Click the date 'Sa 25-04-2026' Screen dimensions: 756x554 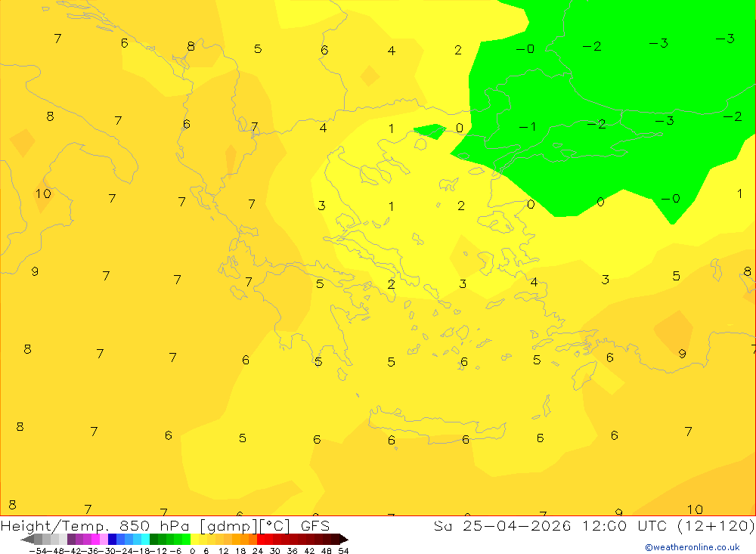[503, 525]
